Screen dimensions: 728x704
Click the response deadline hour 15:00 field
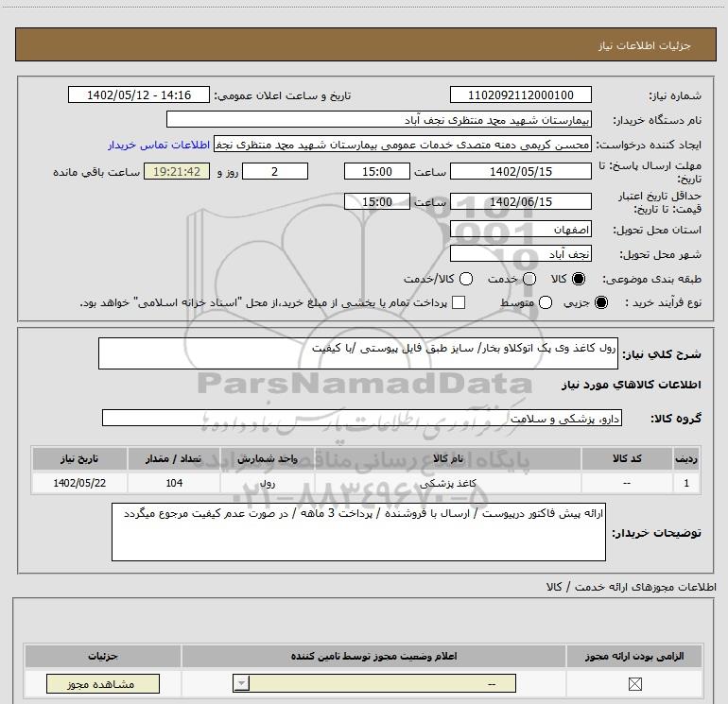tap(377, 171)
